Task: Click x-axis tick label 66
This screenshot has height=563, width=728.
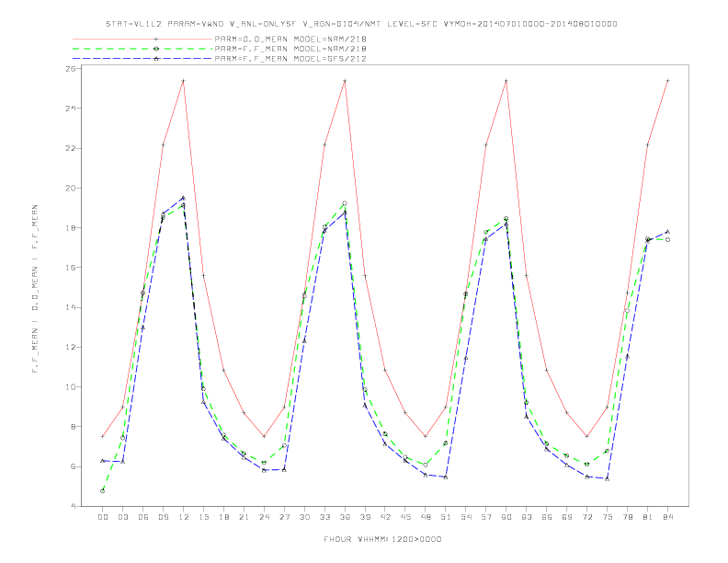Action: (x=547, y=517)
